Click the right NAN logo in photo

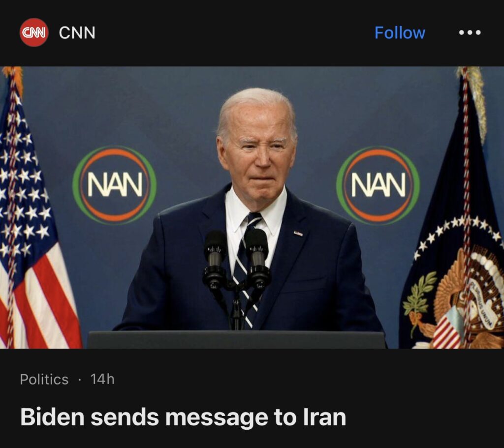pos(378,185)
